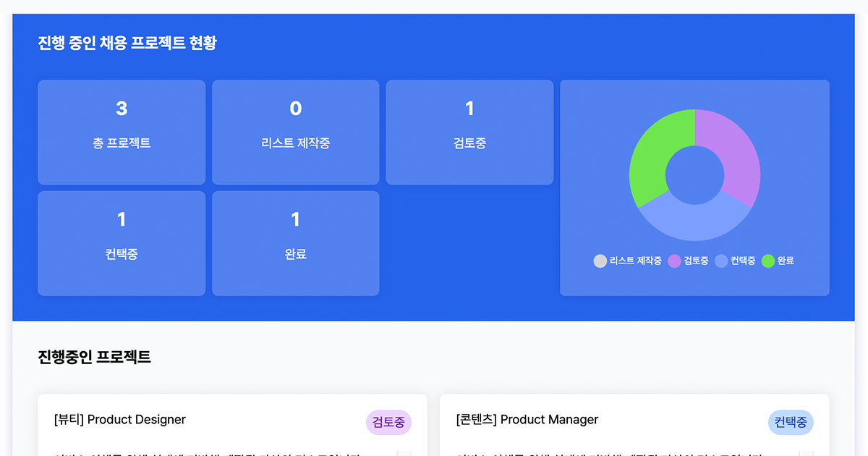The width and height of the screenshot is (868, 456).
Task: Click the blue 컨택중 status badge
Action: tap(791, 422)
